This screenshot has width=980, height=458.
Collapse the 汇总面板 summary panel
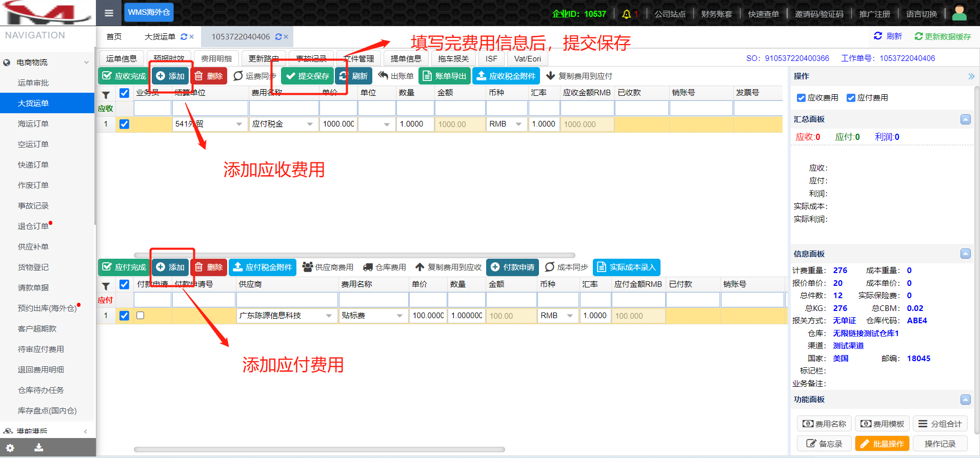[965, 119]
